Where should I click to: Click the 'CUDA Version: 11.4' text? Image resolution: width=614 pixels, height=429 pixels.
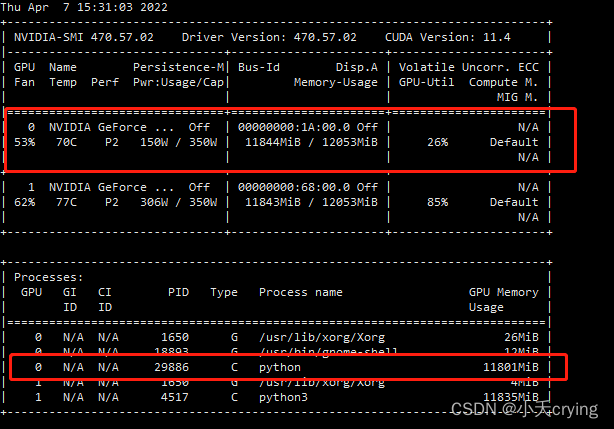pos(448,37)
